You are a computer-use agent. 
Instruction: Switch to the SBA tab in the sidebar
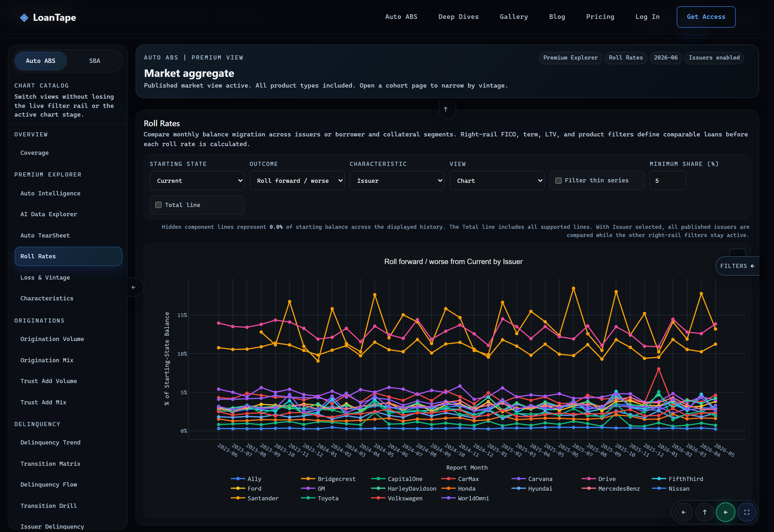coord(95,61)
